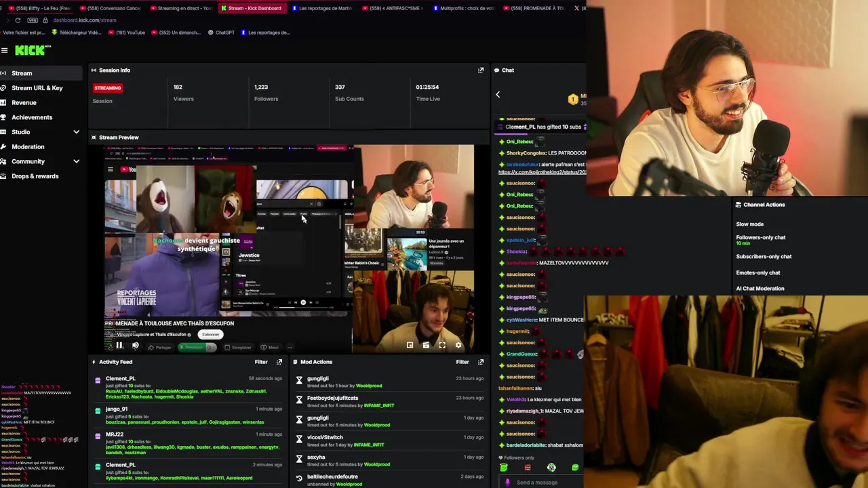Click Shookia username in chat
868x488 pixels.
(x=517, y=251)
